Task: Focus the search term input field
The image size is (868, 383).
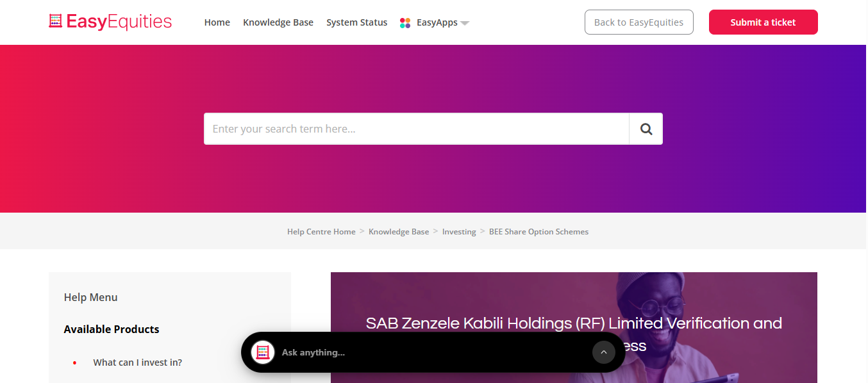Action: (x=417, y=129)
